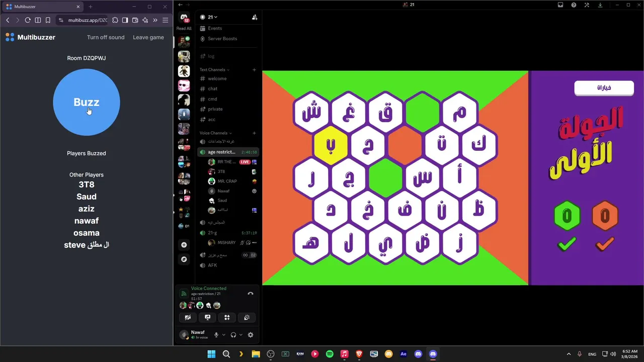Open Discord direct messages home icon
This screenshot has width=644, height=362.
pyautogui.click(x=184, y=18)
